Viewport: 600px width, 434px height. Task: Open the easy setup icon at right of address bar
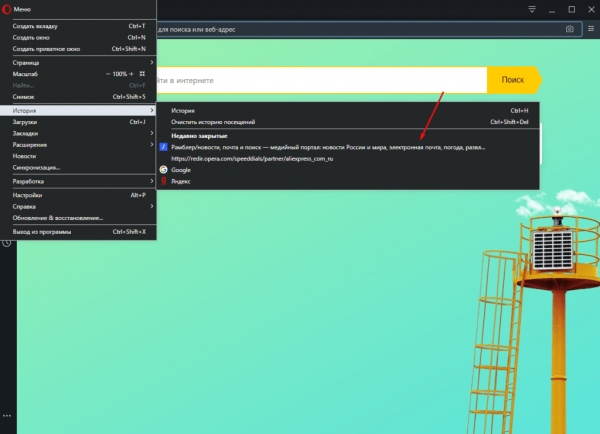[x=591, y=29]
